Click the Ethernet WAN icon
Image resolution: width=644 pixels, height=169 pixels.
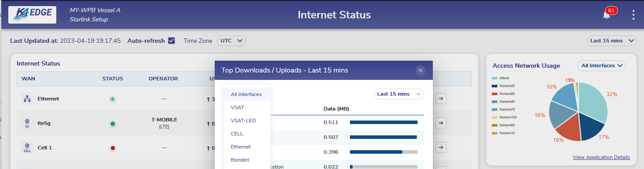pyautogui.click(x=27, y=99)
